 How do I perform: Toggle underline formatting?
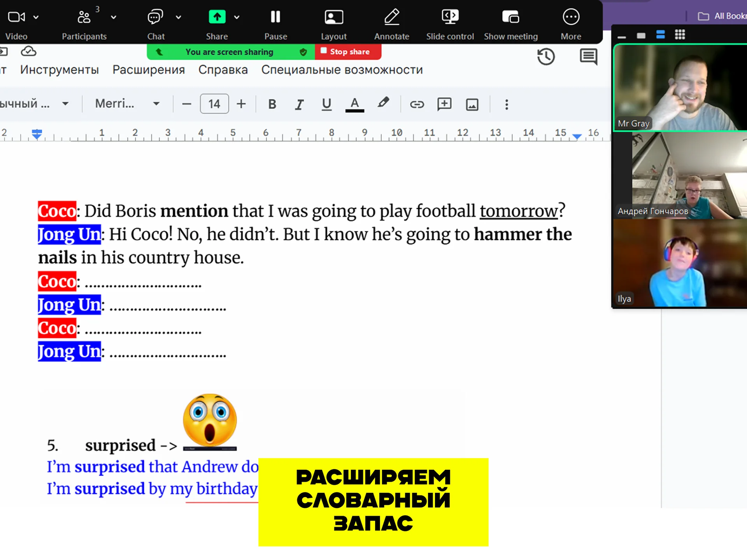tap(327, 104)
